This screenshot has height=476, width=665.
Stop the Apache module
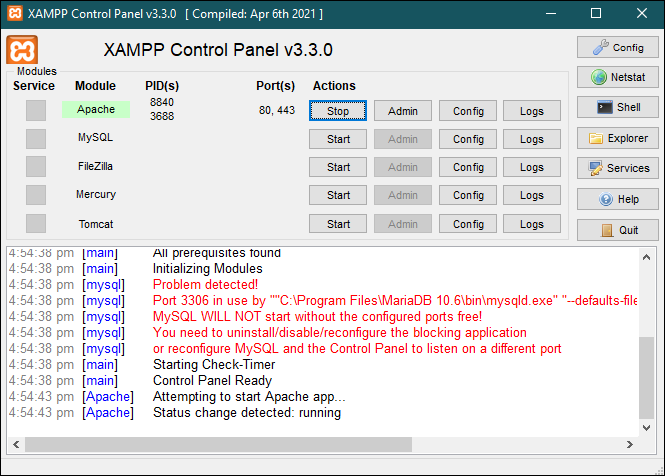tap(338, 111)
